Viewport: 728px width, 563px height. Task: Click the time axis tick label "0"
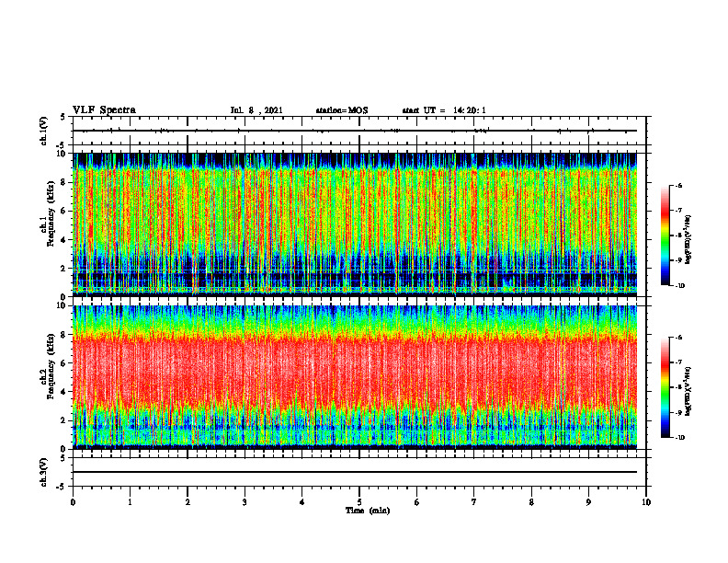click(x=73, y=502)
